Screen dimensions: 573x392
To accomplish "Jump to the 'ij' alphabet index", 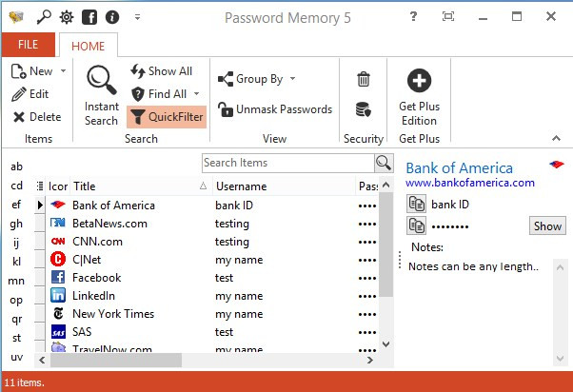I will point(16,243).
